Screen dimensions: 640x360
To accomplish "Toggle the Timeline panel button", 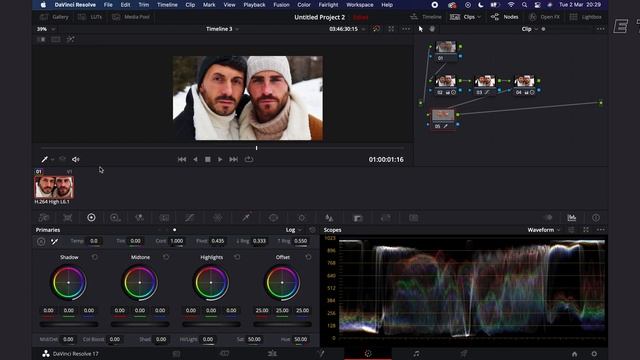I will tap(426, 17).
